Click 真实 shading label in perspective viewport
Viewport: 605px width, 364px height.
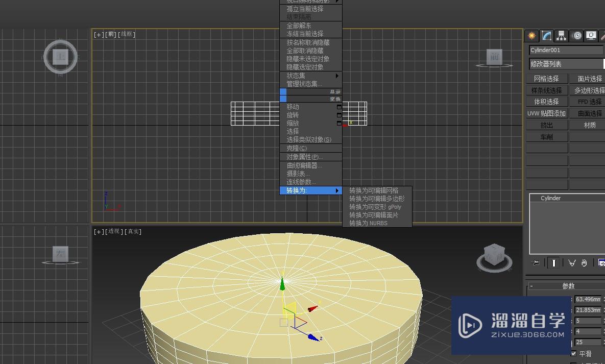tap(133, 232)
